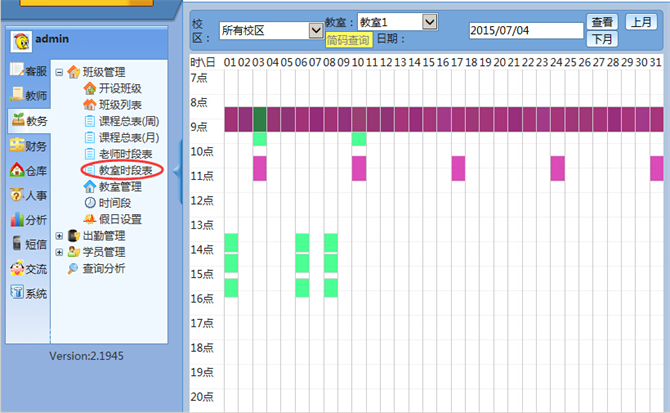Open 课程总表(周) weekly schedule
This screenshot has width=670, height=413.
tap(129, 121)
